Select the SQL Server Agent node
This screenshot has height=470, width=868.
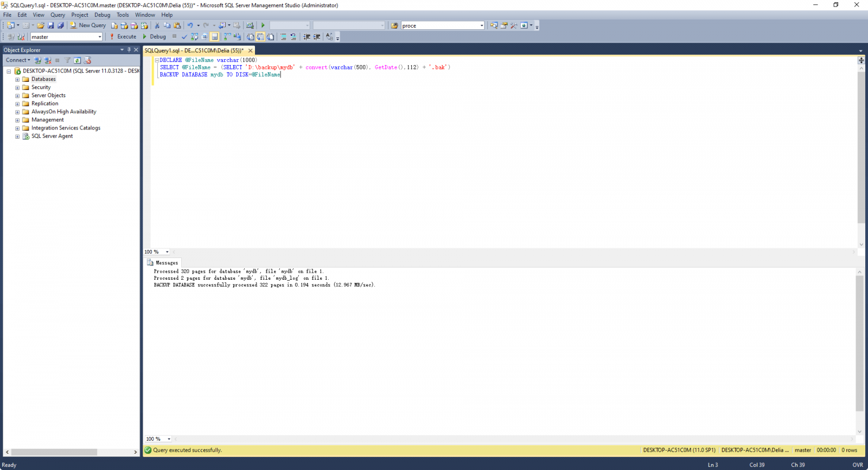point(52,136)
